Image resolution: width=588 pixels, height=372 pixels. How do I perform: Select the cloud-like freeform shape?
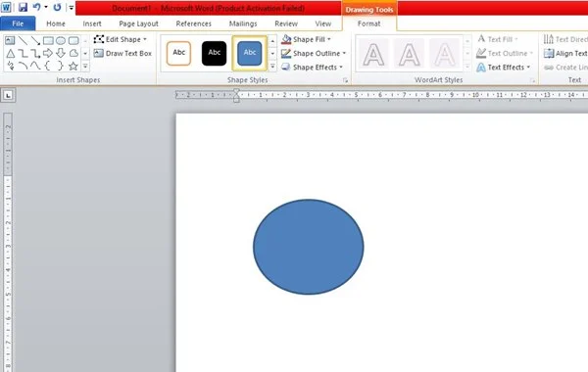click(73, 53)
